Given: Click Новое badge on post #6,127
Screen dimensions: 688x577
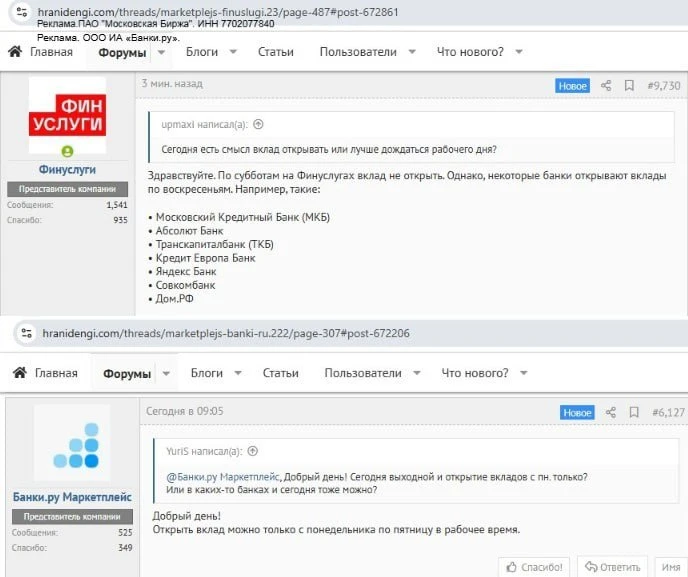Looking at the screenshot, I should point(577,412).
